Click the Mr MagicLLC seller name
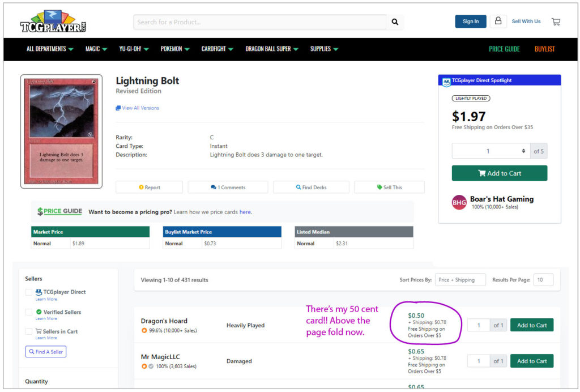The image size is (580, 392). click(x=160, y=356)
